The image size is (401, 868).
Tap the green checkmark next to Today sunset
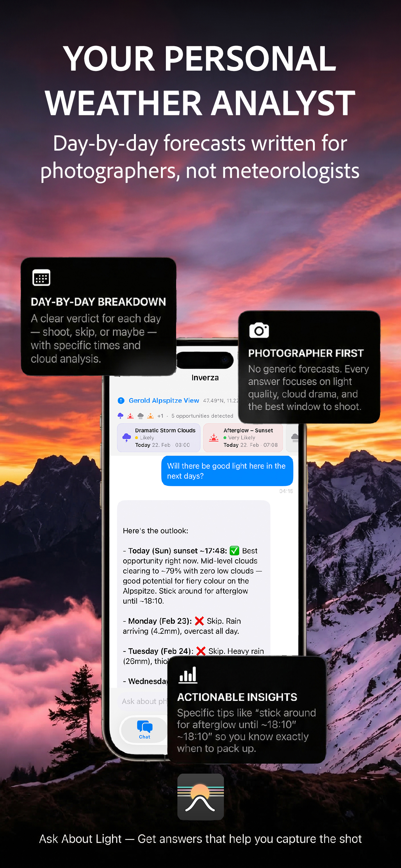[x=234, y=551]
